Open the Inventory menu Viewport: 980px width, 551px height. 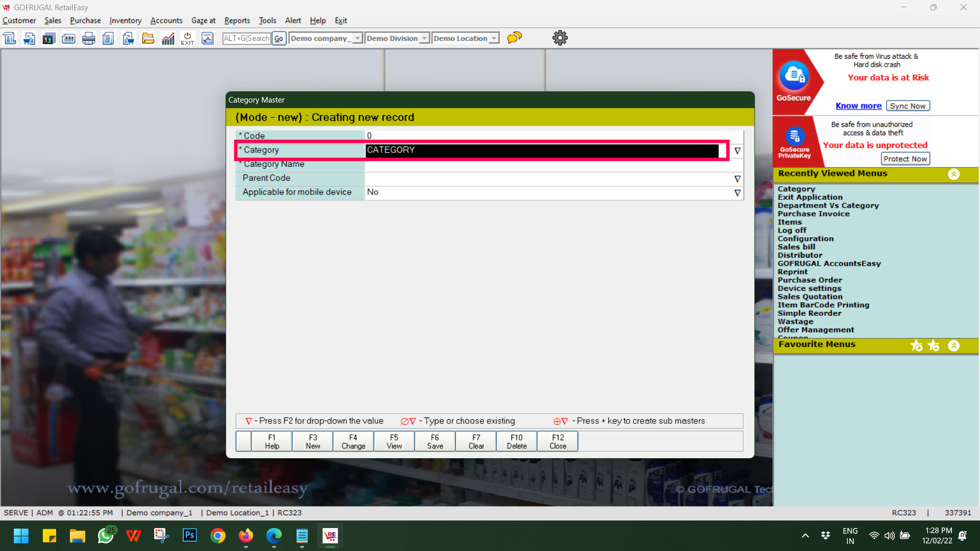pos(125,20)
